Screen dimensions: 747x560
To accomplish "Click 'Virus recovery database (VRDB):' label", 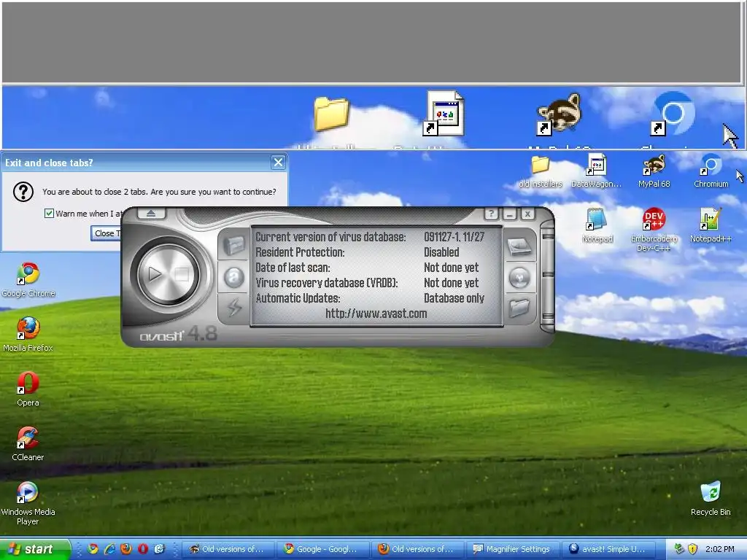I will tap(327, 283).
